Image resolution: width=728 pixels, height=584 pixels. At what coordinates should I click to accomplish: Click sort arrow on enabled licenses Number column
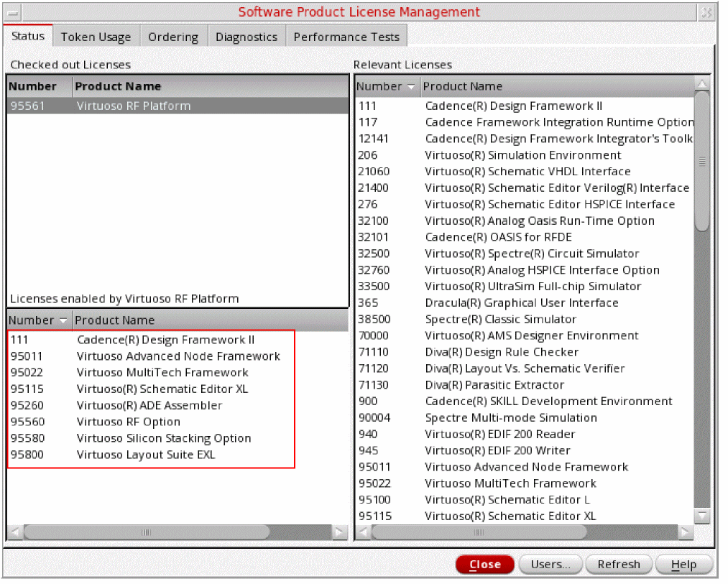tap(63, 320)
